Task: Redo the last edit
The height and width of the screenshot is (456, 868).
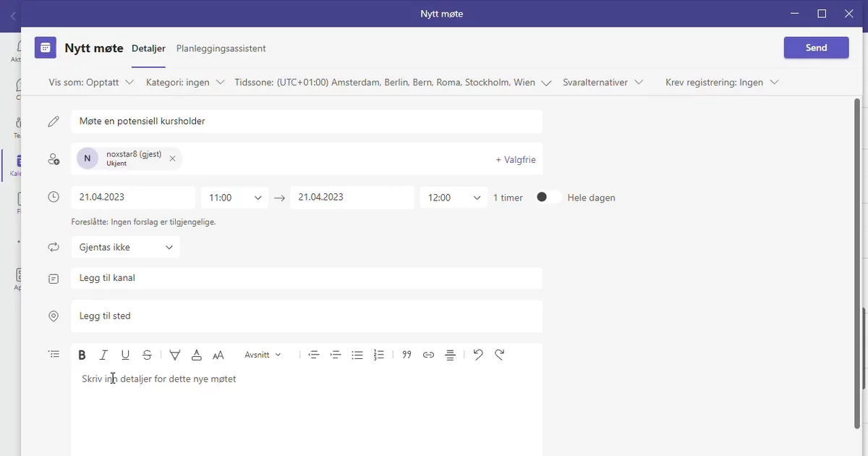Action: (x=499, y=355)
